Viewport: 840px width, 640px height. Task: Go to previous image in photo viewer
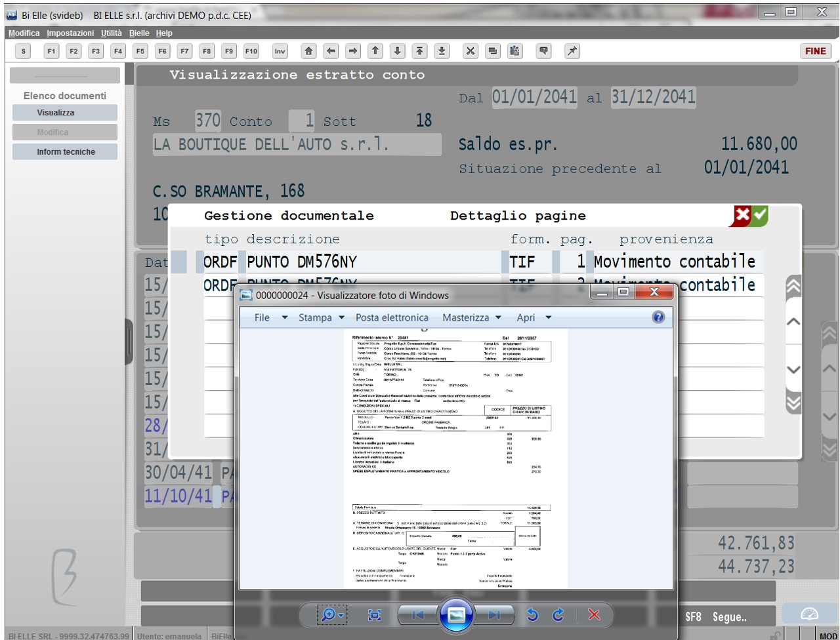pyautogui.click(x=418, y=615)
